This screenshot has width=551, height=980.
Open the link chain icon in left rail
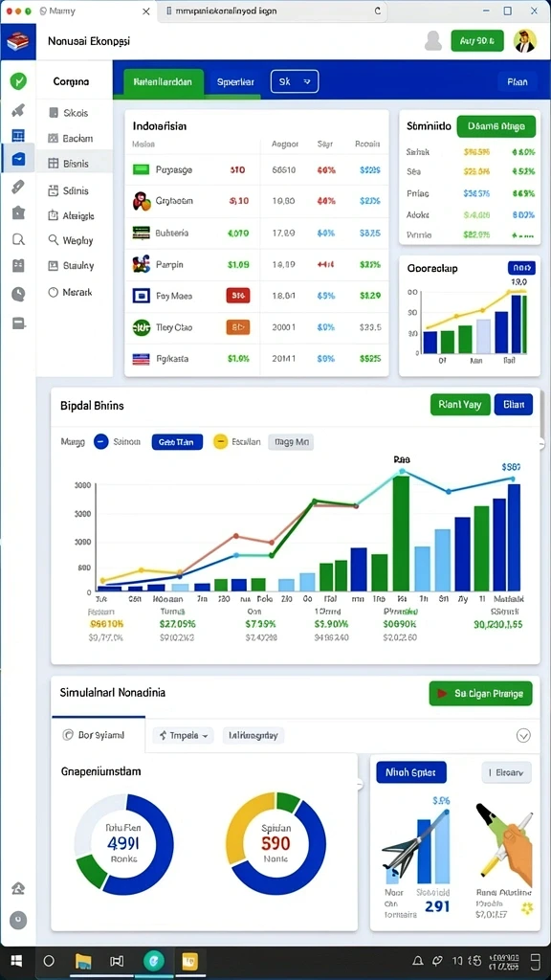pyautogui.click(x=18, y=187)
